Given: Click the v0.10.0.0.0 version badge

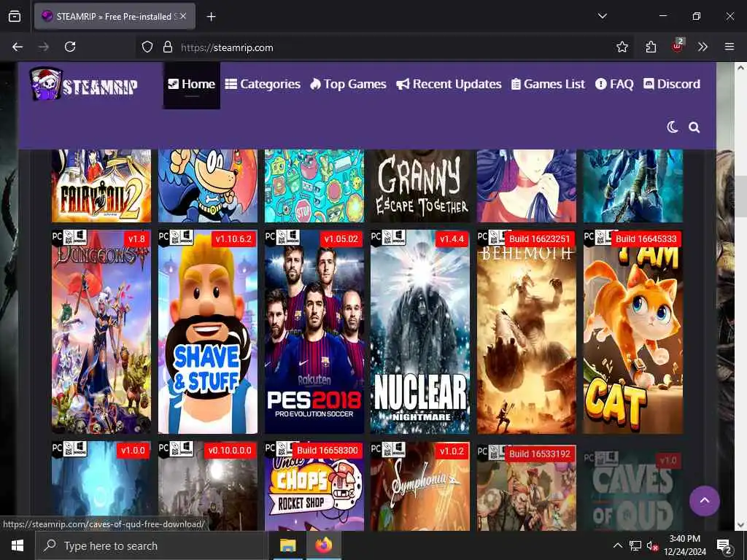Looking at the screenshot, I should 230,451.
